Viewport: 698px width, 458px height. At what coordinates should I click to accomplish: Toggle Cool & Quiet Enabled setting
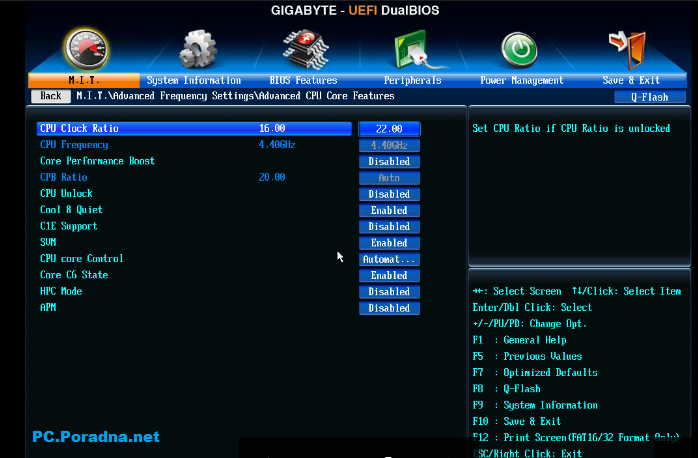point(390,211)
